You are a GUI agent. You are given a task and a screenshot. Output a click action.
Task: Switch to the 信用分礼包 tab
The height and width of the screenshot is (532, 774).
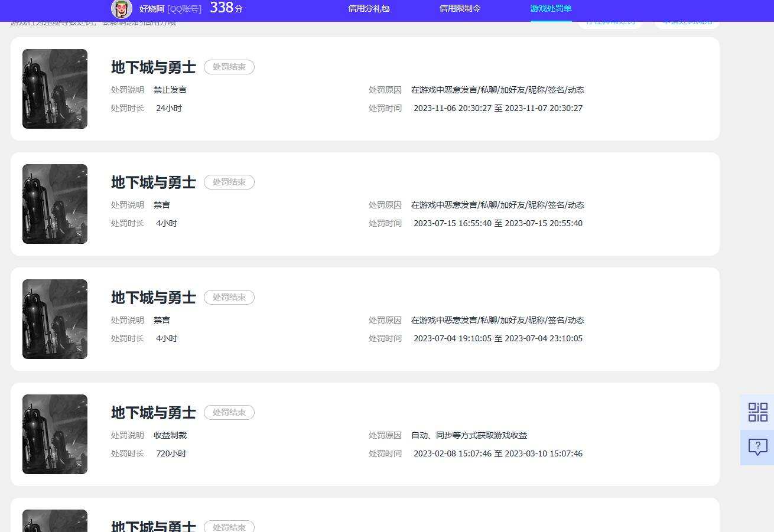pyautogui.click(x=369, y=9)
